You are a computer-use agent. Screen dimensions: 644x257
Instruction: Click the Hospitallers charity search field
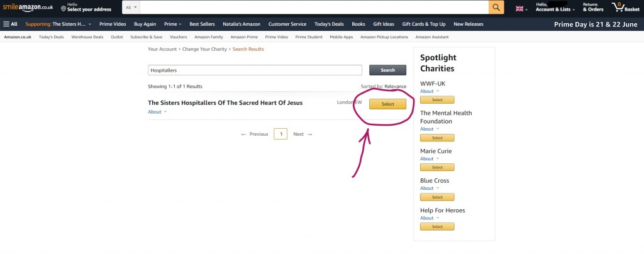pos(255,70)
